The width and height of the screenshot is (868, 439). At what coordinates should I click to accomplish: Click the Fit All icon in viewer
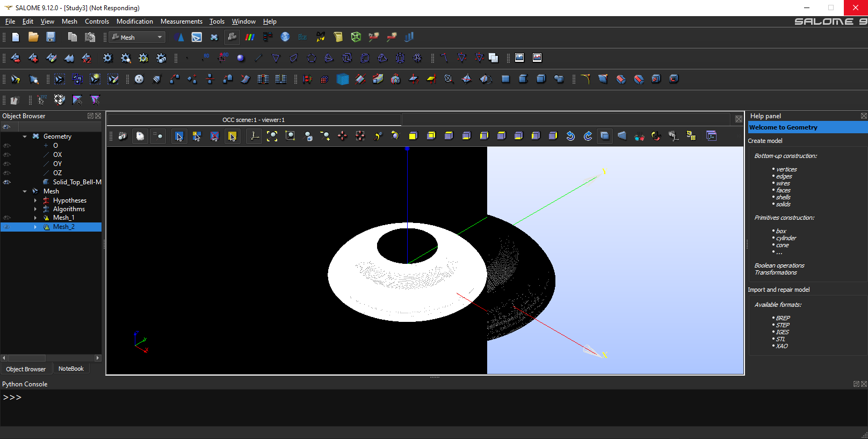click(272, 136)
